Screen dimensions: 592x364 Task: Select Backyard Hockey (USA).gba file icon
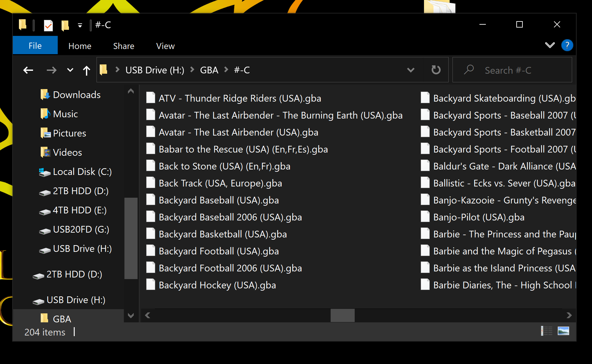pos(151,284)
